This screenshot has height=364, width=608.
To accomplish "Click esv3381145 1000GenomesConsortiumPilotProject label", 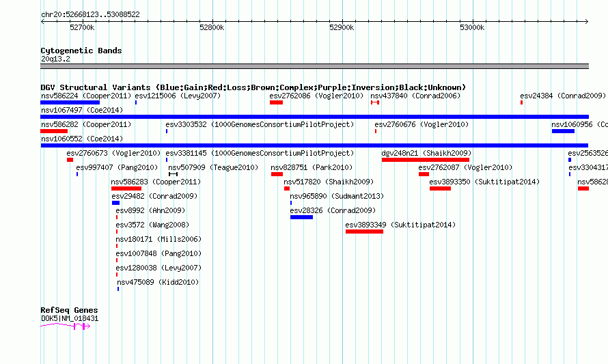I will click(260, 153).
